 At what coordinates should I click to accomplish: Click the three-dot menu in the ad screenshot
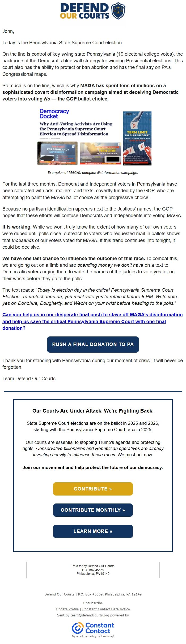pyautogui.click(x=150, y=114)
